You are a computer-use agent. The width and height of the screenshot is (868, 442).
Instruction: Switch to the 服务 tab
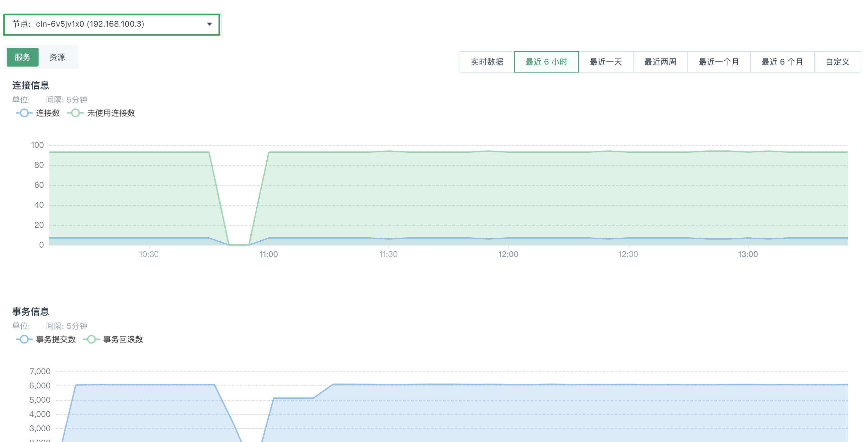click(23, 57)
